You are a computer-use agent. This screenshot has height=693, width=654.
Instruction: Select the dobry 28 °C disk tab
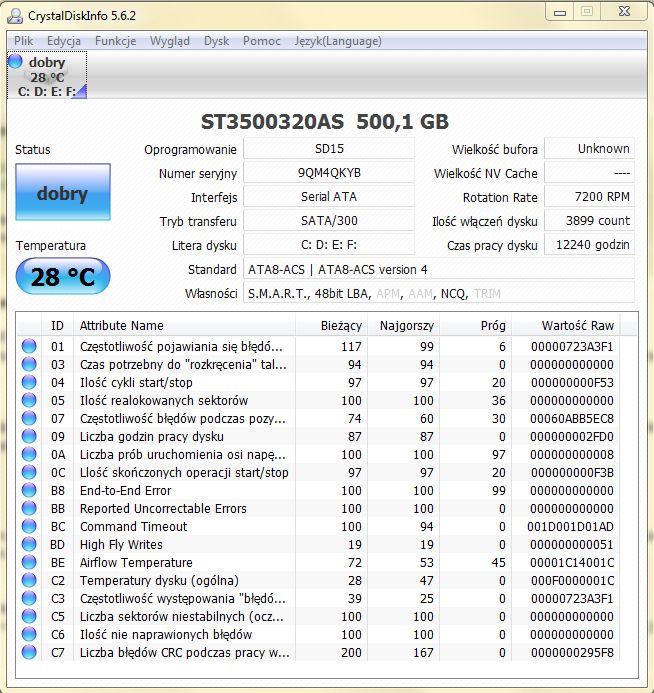pos(47,75)
